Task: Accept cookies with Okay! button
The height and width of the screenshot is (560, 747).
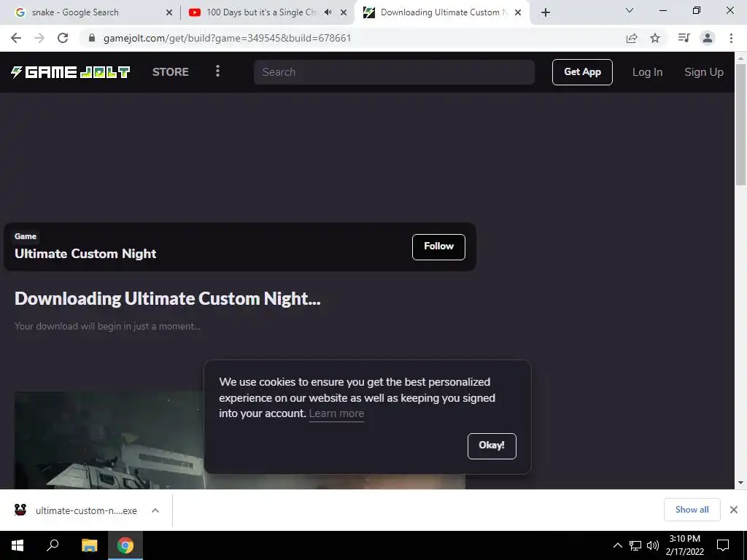Action: click(492, 446)
